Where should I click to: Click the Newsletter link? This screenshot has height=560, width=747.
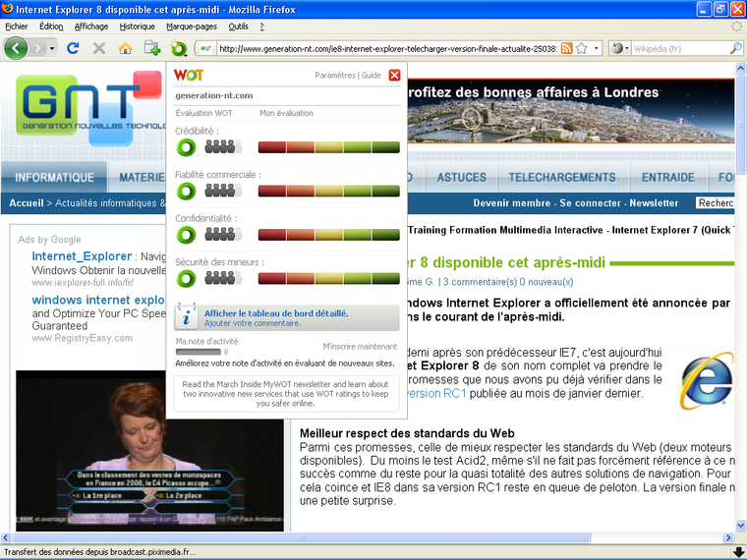pyautogui.click(x=654, y=202)
